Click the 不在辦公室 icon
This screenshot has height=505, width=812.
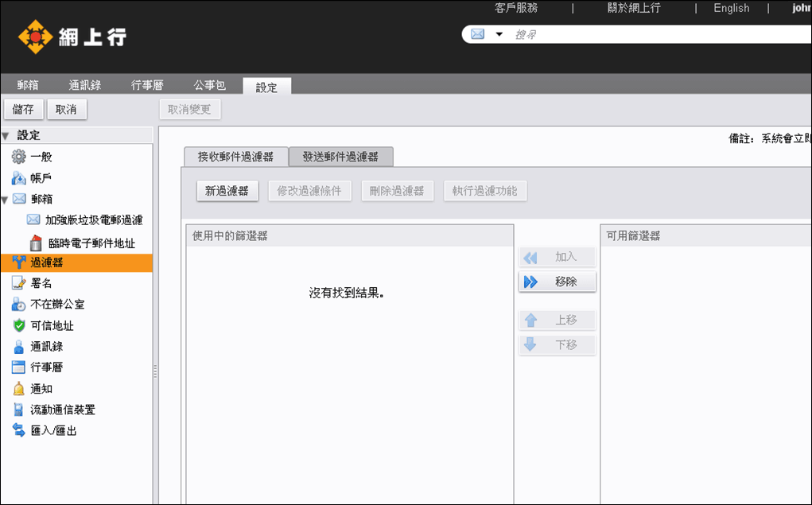coord(18,304)
